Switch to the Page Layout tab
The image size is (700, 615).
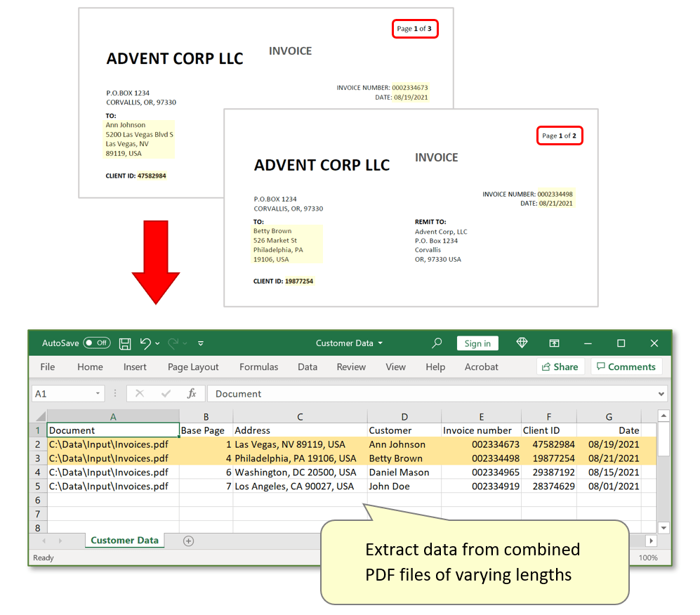tap(193, 367)
